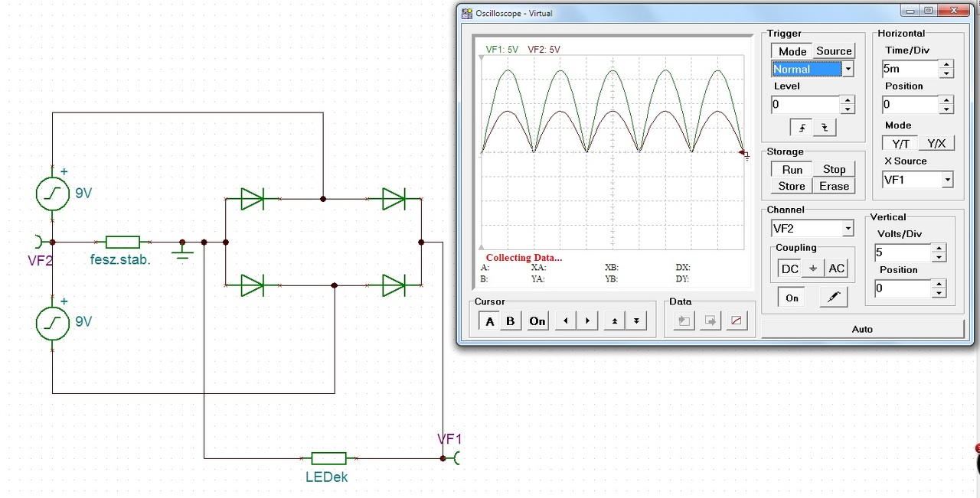
Task: Select the top-right diode in bridge
Action: coord(394,199)
